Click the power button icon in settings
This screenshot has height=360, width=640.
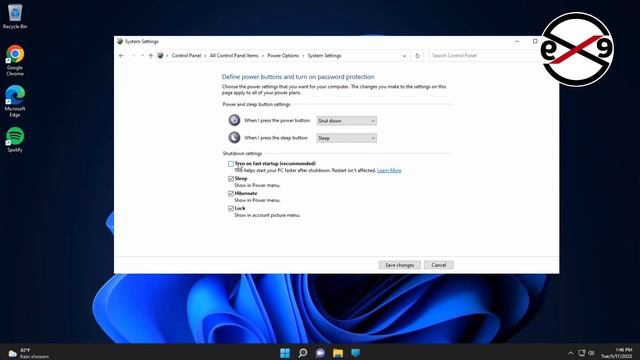(234, 120)
